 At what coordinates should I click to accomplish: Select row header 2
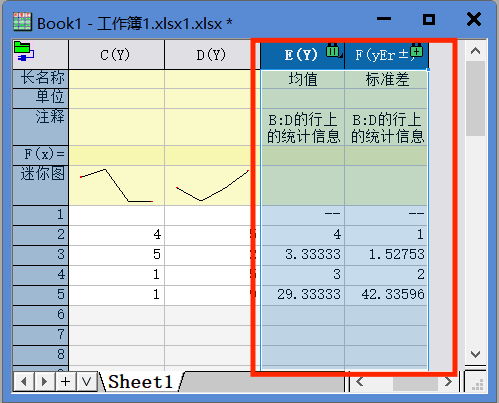pyautogui.click(x=41, y=235)
